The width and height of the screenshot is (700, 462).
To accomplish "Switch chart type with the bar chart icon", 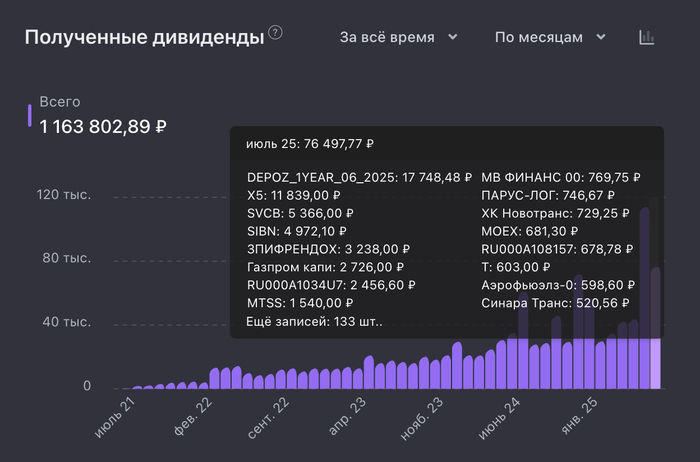I will click(x=647, y=37).
